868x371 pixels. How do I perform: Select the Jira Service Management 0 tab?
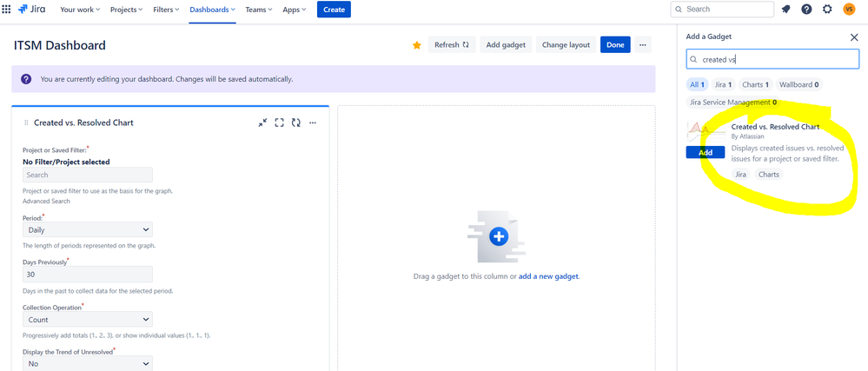[x=733, y=103]
